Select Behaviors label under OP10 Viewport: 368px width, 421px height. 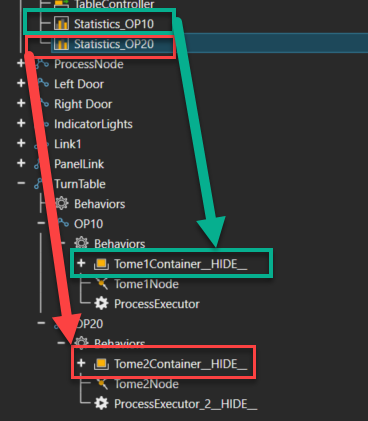click(x=120, y=244)
